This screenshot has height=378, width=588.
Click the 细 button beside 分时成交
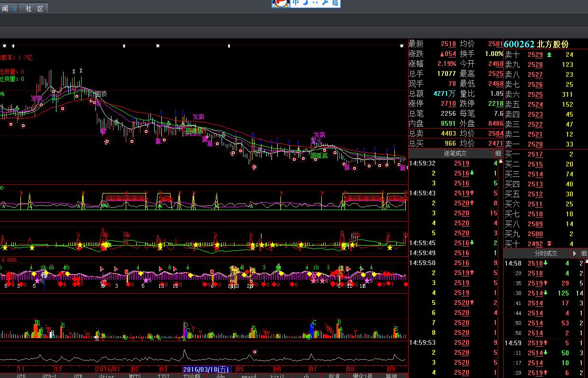[x=584, y=253]
